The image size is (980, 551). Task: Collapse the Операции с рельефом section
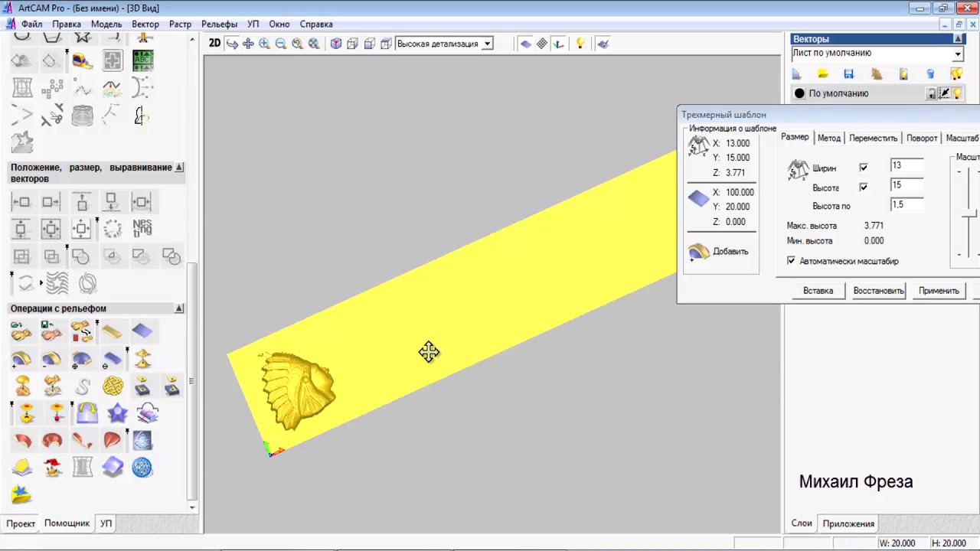click(x=179, y=308)
